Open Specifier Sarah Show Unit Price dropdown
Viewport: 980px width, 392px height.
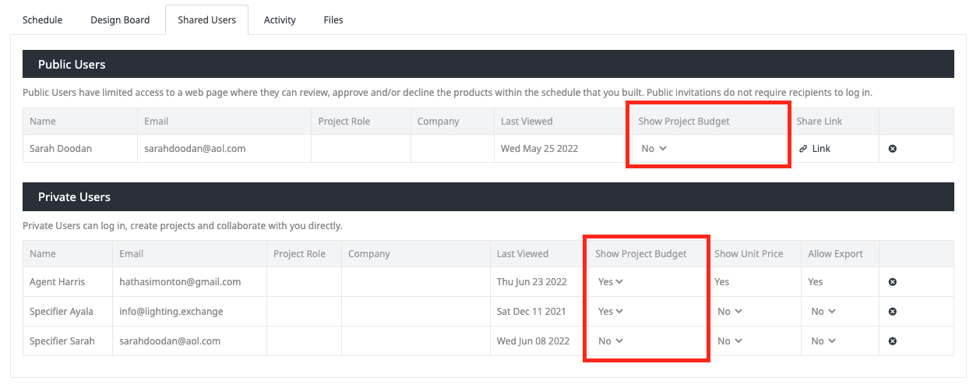(729, 341)
